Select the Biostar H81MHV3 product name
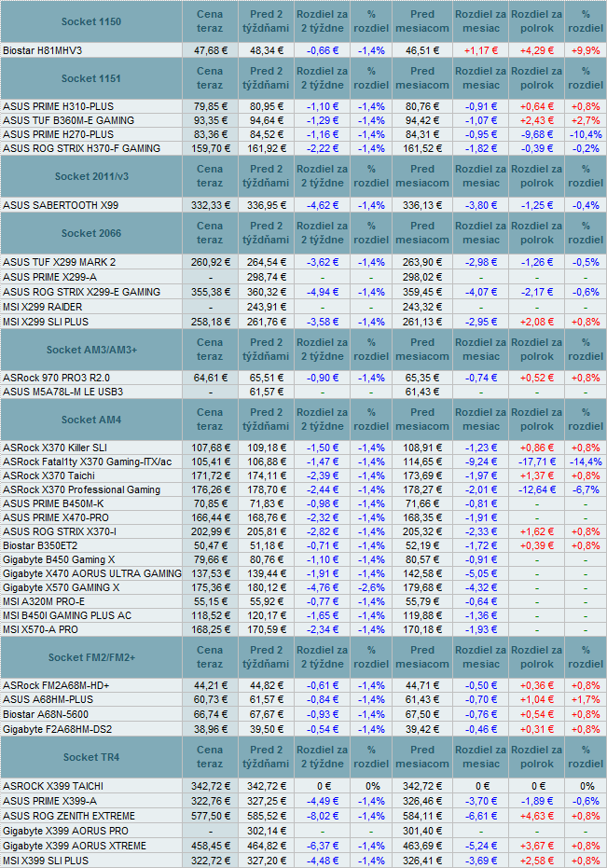 (42, 50)
